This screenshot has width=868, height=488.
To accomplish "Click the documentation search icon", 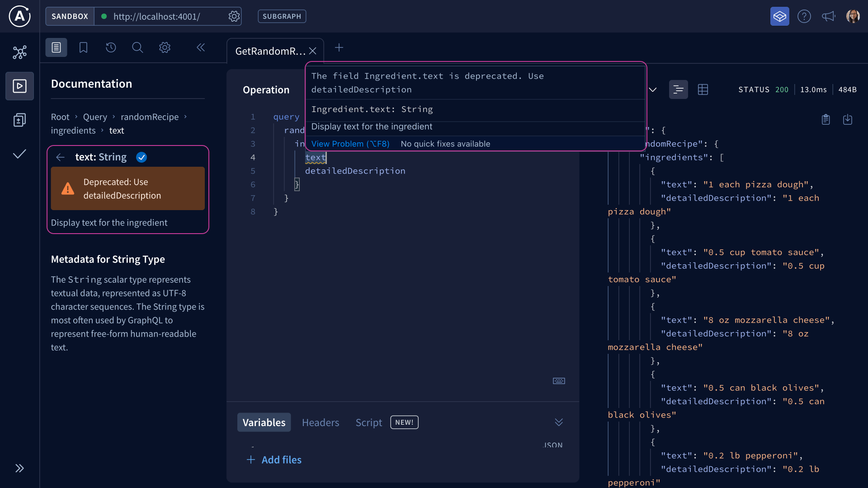I will click(x=137, y=47).
